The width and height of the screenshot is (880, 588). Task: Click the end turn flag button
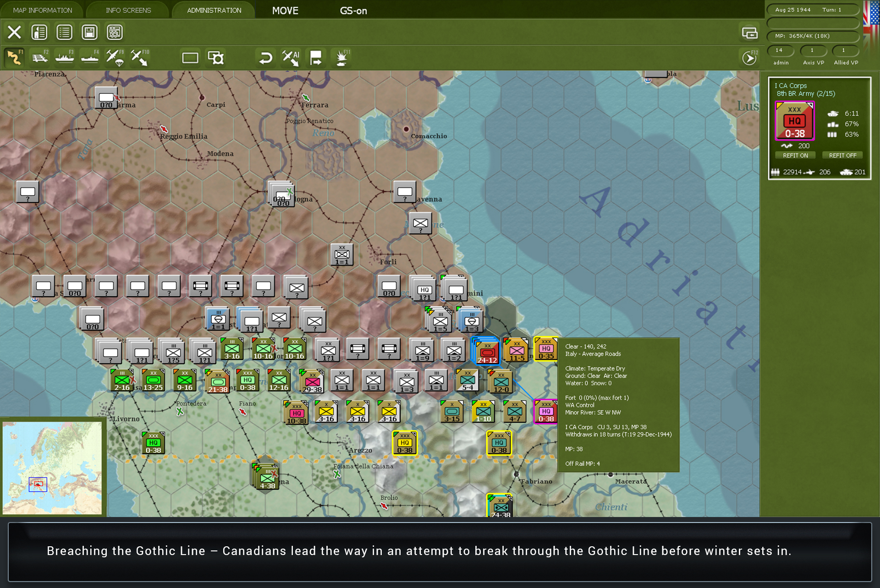(315, 58)
